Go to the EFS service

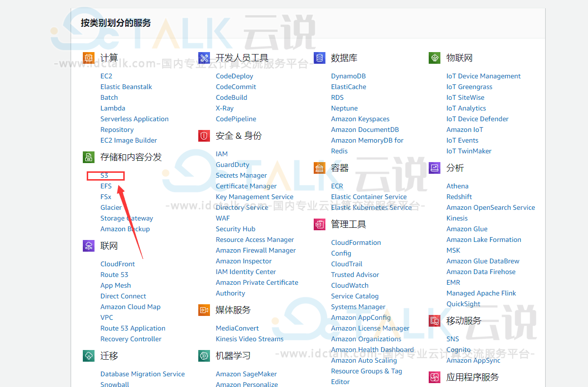pyautogui.click(x=106, y=186)
